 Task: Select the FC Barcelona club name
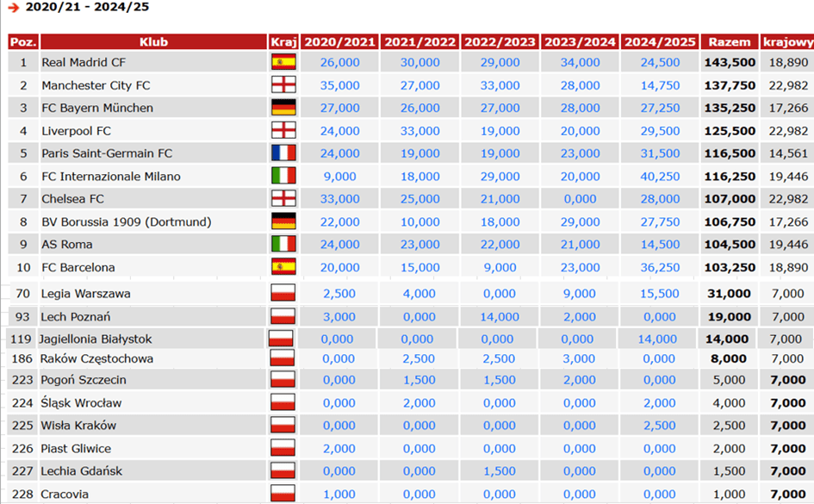click(x=78, y=267)
